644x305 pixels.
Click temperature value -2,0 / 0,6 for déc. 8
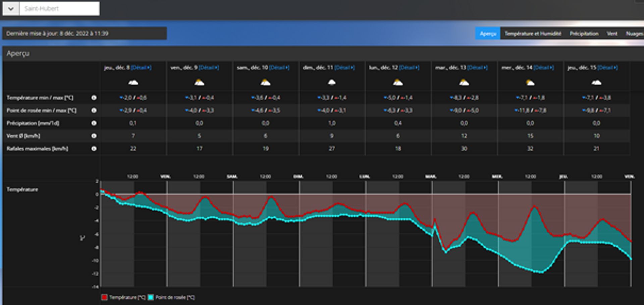pos(133,98)
